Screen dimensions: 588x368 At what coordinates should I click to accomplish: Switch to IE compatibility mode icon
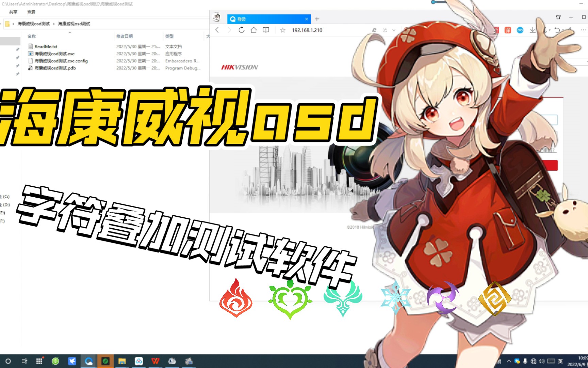374,30
